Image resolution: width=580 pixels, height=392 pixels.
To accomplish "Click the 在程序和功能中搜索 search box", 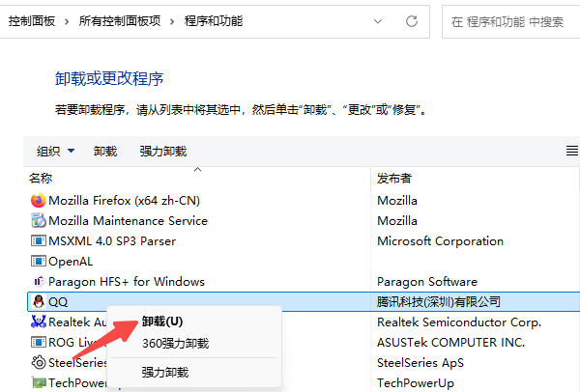I will [512, 20].
